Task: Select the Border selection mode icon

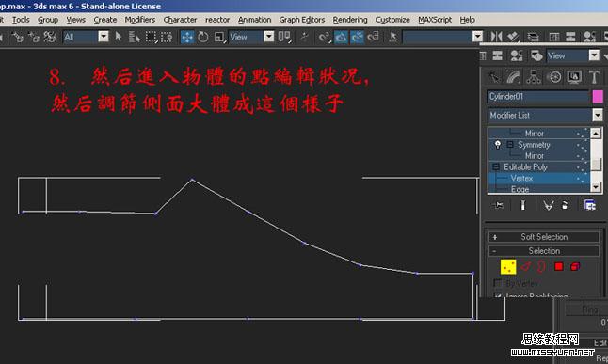Action: (x=542, y=267)
